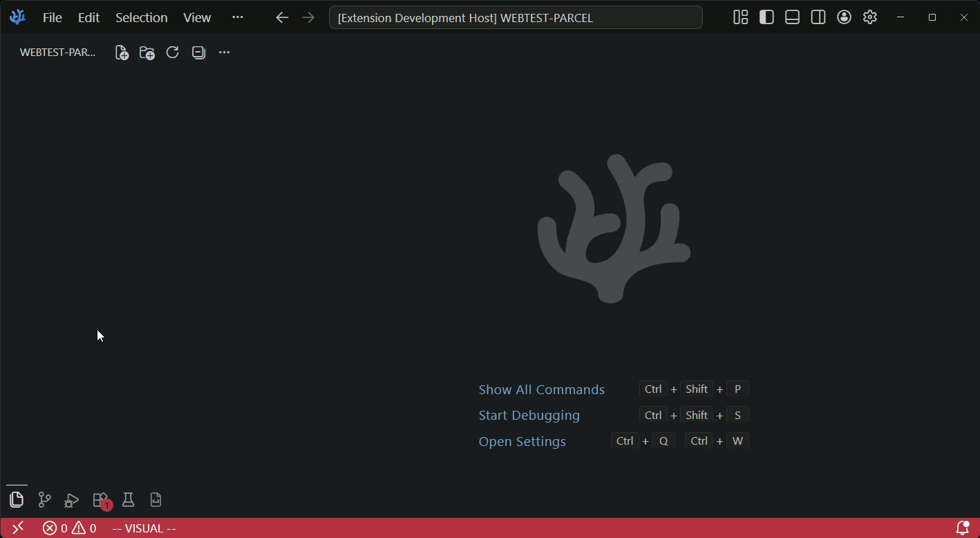Open the Customize Layout icon
Image resolution: width=980 pixels, height=538 pixels.
click(741, 17)
